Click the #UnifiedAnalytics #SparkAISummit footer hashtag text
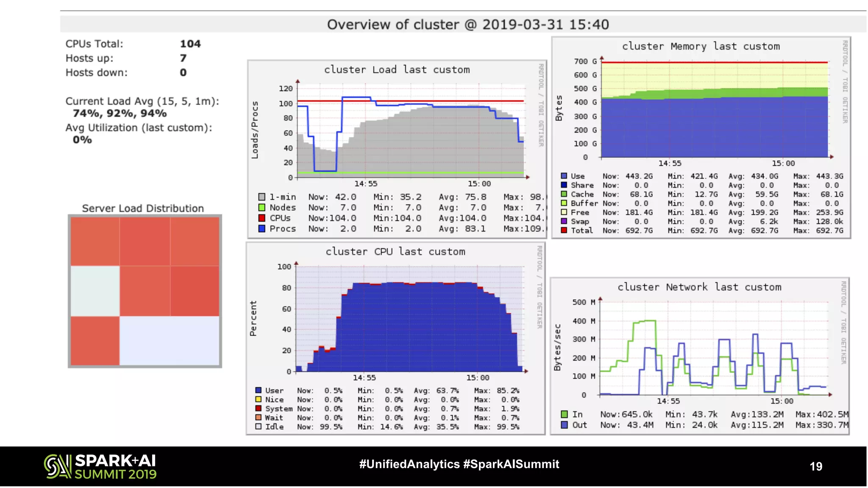Screen dimensions: 868x488 (x=459, y=464)
